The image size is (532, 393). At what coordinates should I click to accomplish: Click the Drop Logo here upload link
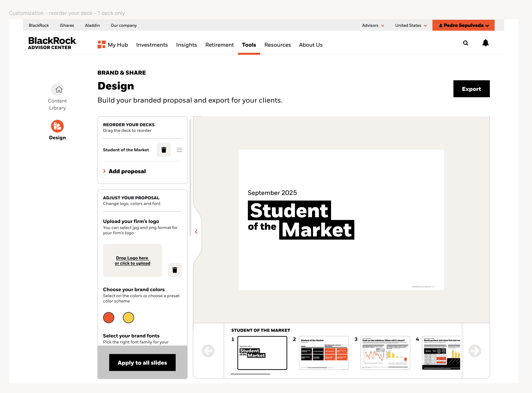(132, 261)
